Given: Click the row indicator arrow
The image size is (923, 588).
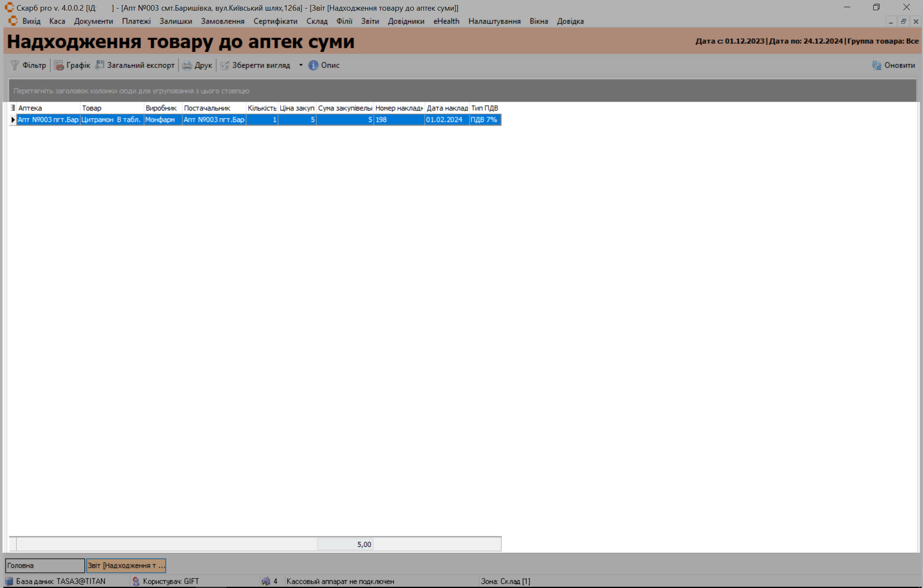Looking at the screenshot, I should (x=13, y=120).
